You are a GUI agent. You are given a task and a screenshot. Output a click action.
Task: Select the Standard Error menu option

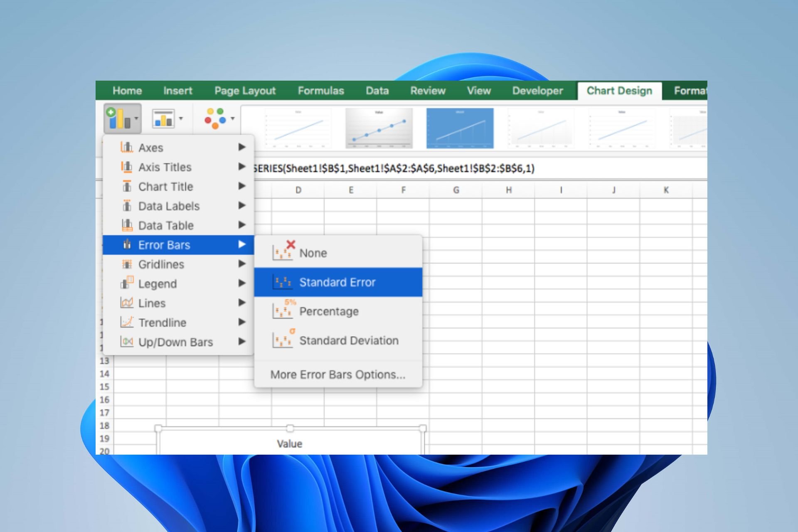point(338,282)
